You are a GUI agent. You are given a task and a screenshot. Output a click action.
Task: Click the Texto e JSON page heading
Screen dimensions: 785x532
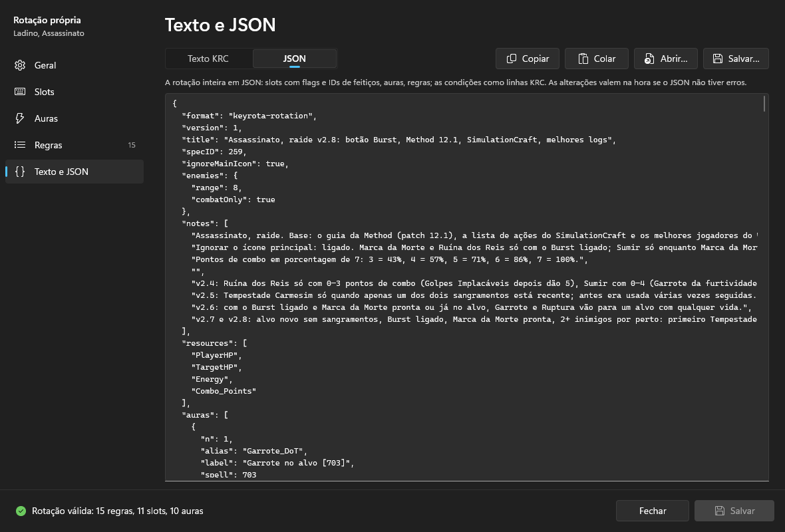point(220,25)
